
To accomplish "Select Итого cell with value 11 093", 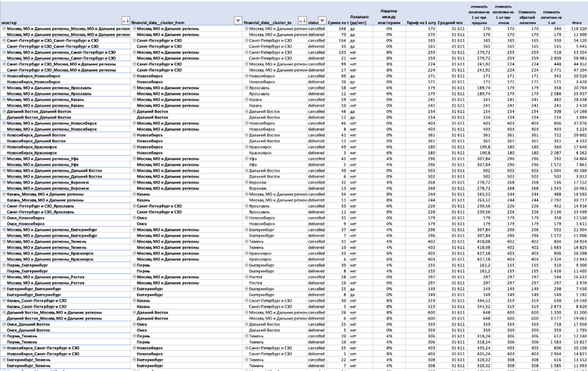I will coord(575,366).
